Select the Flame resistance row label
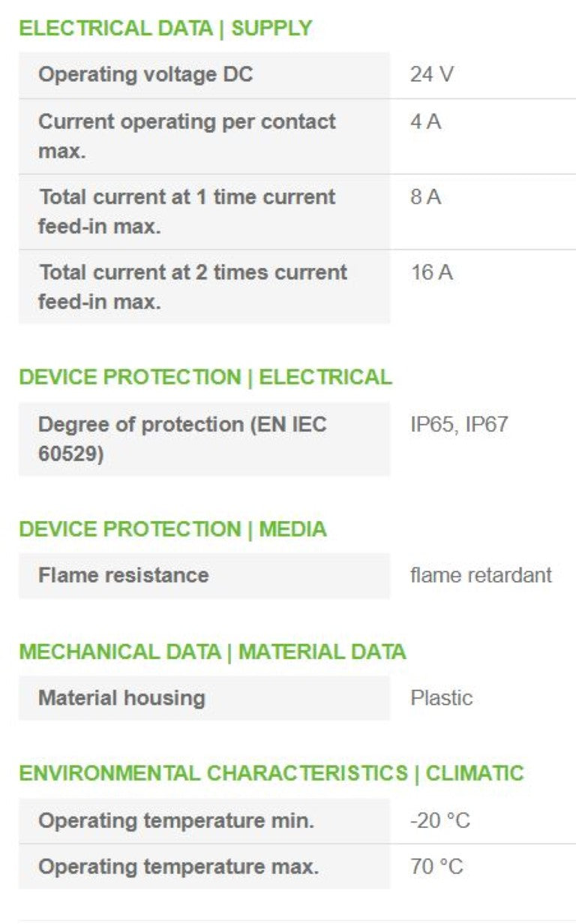Viewport: 576px width, 924px height. (x=124, y=576)
